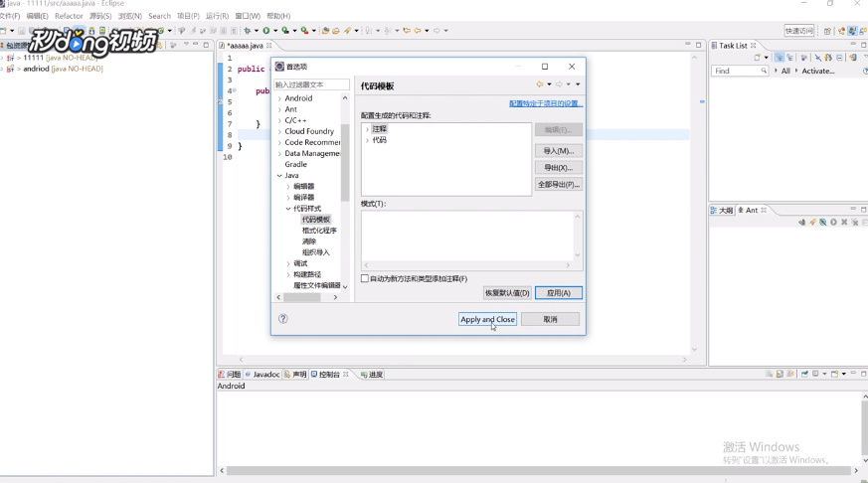
Task: Click the Debug bug icon in main toolbar
Action: (x=247, y=31)
